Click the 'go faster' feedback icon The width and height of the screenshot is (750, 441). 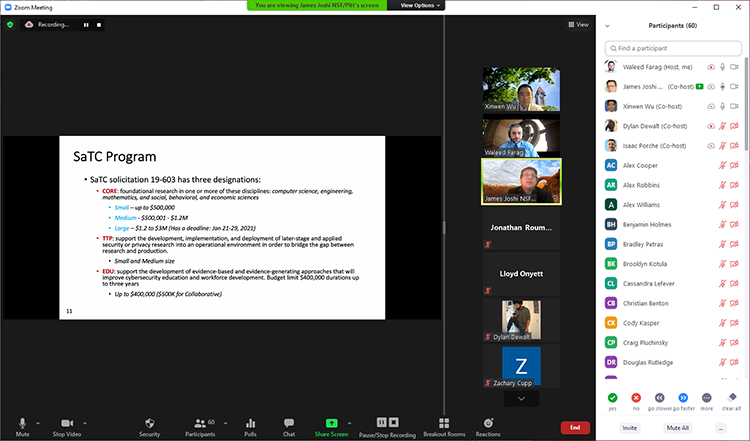pos(683,397)
